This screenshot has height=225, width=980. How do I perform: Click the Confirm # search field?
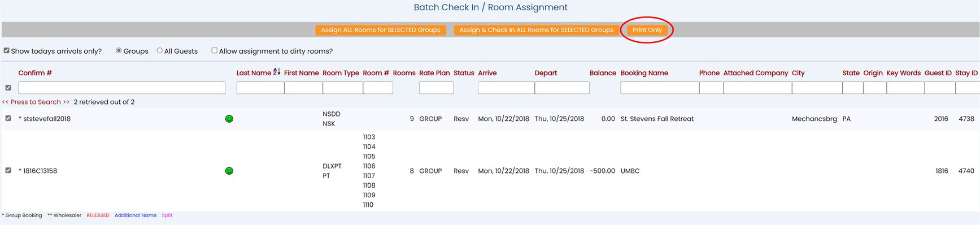[x=122, y=88]
